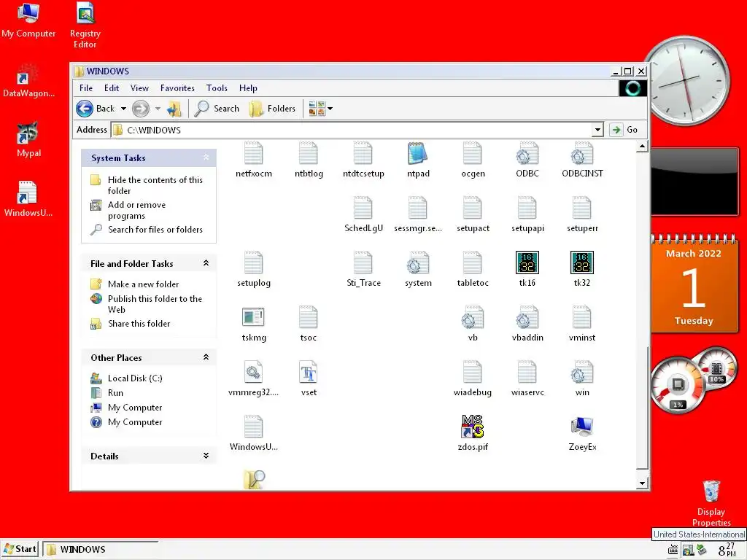Click Make a new folder link
Viewport: 747px width, 560px height.
[x=143, y=284]
